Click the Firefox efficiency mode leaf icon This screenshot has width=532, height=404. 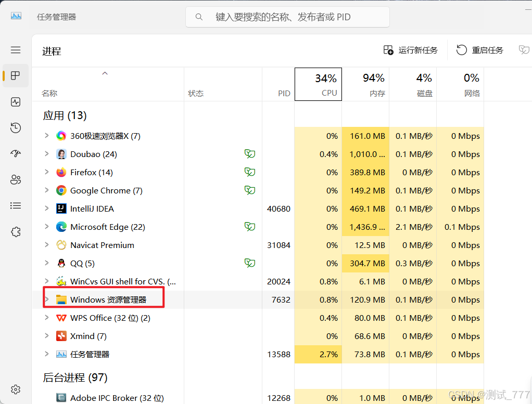tap(250, 172)
